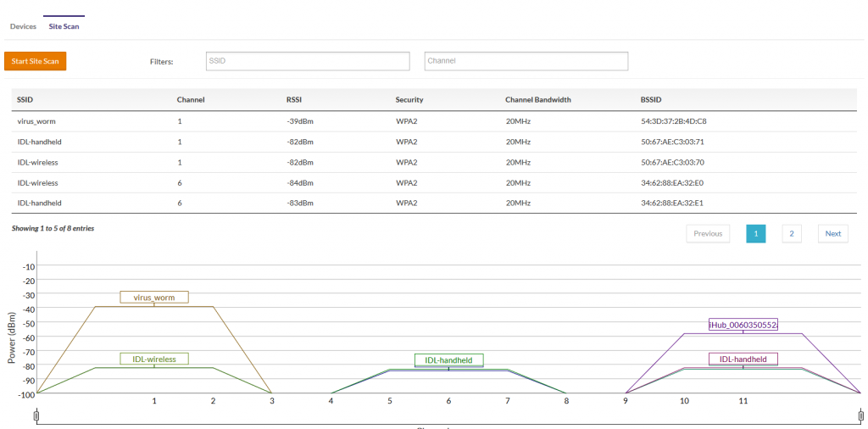Select page 1 in pagination

click(756, 234)
